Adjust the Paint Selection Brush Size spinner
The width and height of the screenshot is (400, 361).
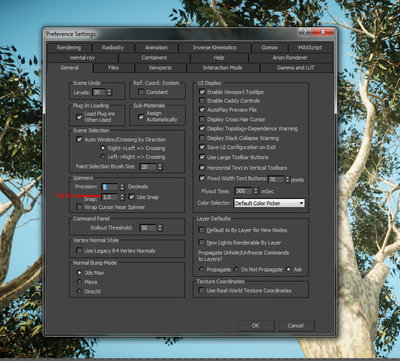pyautogui.click(x=160, y=167)
